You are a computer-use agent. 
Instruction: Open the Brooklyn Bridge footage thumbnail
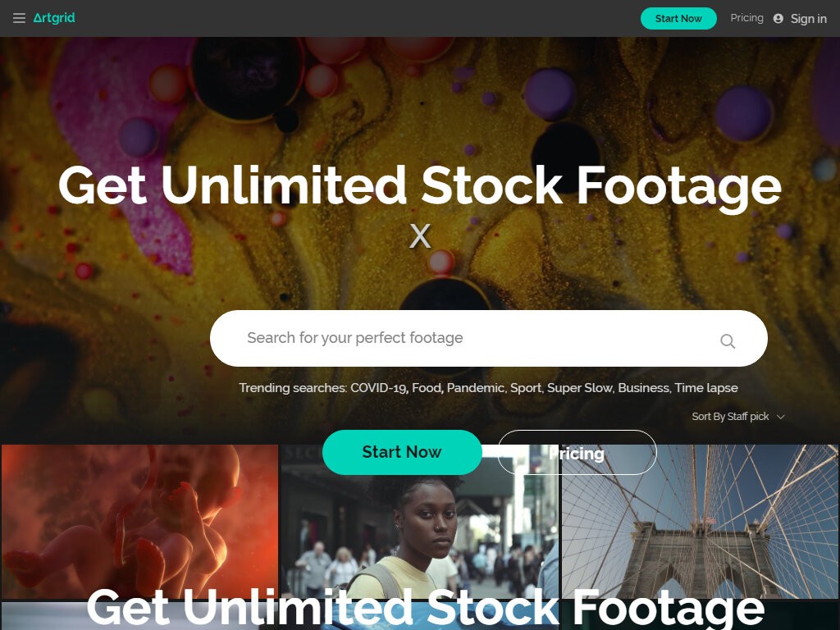coord(699,521)
